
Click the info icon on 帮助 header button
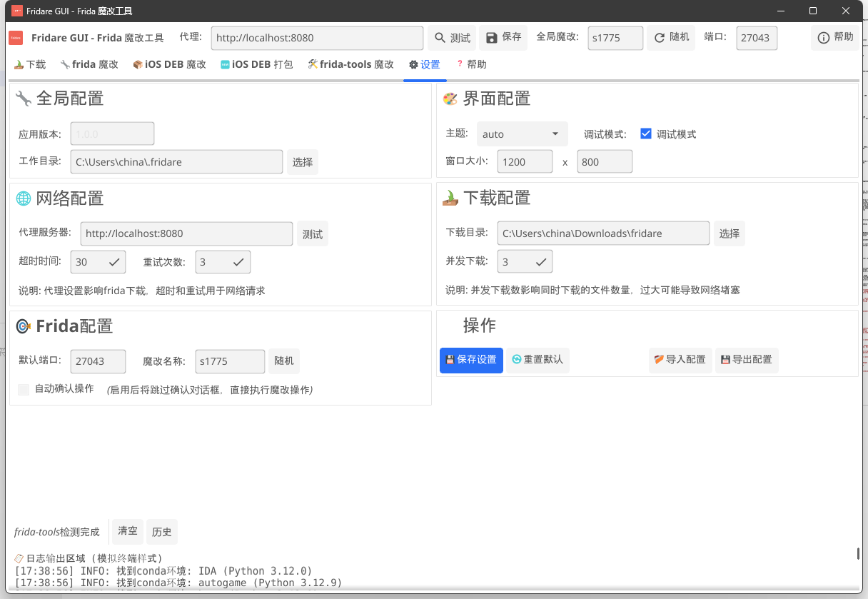pos(824,38)
